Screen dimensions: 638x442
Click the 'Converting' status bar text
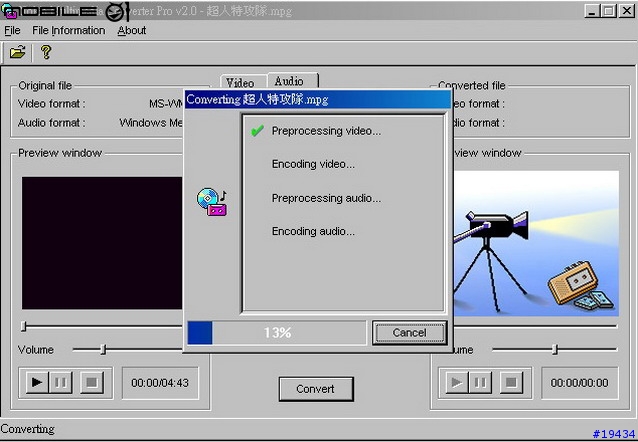pos(28,429)
